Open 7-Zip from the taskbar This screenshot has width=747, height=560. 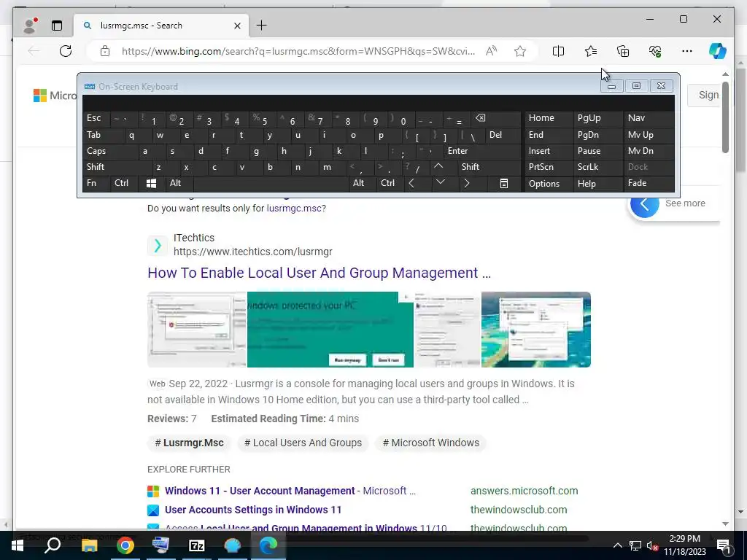tap(197, 545)
